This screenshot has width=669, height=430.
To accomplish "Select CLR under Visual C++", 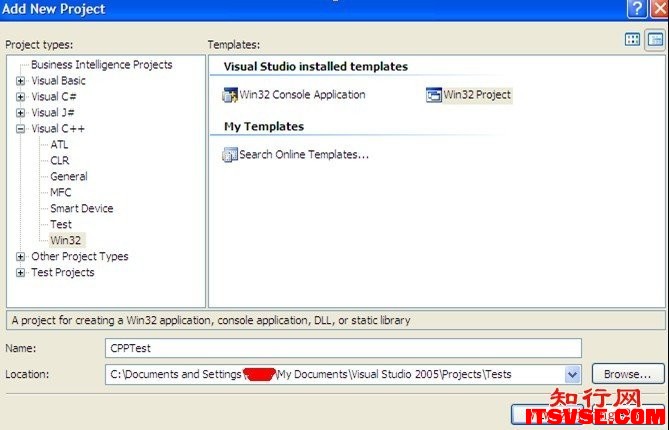I will click(x=60, y=160).
